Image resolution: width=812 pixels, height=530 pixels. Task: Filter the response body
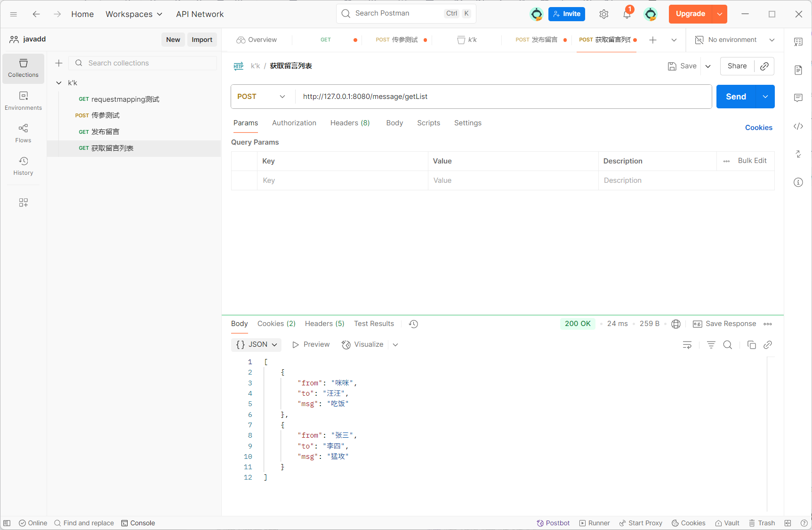point(711,345)
